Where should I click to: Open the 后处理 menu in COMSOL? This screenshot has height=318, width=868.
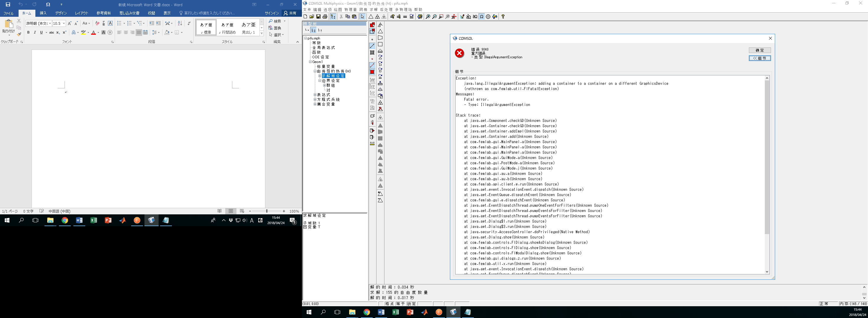click(386, 9)
